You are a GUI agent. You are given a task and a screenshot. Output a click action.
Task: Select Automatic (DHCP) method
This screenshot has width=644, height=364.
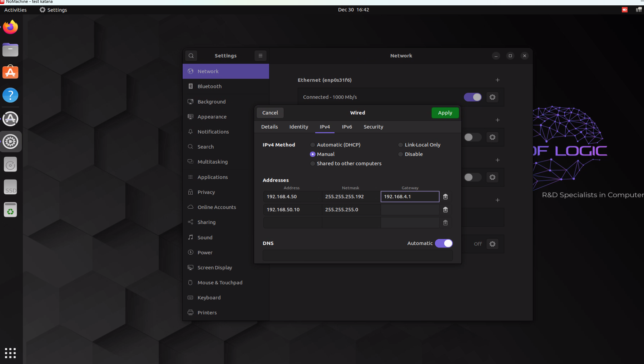pyautogui.click(x=313, y=145)
